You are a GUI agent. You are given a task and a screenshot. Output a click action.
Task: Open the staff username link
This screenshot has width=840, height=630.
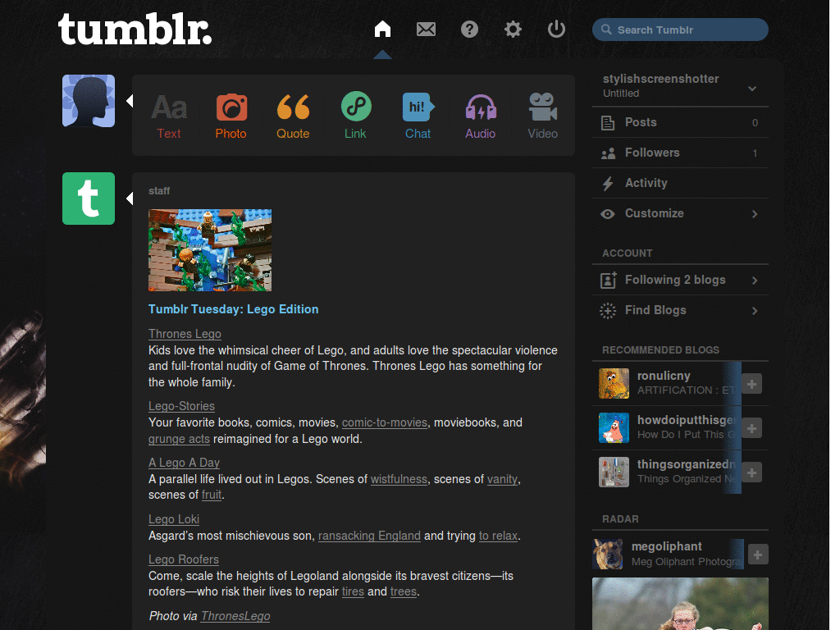[x=159, y=191]
